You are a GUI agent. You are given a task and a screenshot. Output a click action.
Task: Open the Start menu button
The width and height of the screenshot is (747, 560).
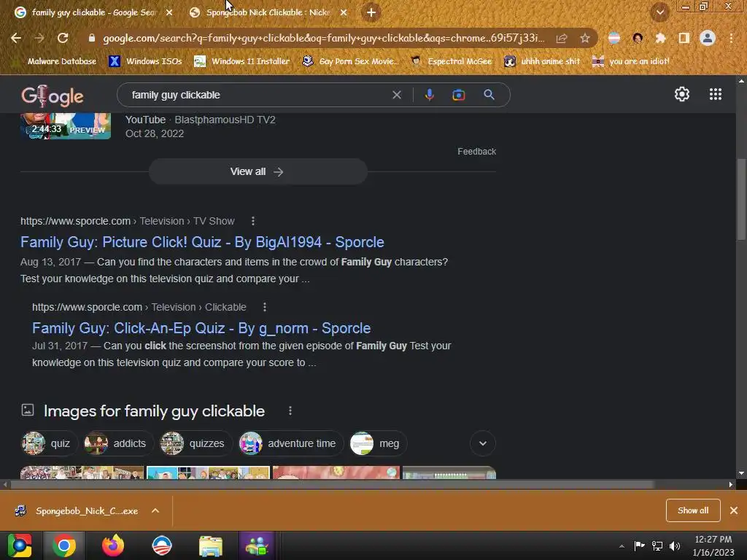pyautogui.click(x=20, y=545)
